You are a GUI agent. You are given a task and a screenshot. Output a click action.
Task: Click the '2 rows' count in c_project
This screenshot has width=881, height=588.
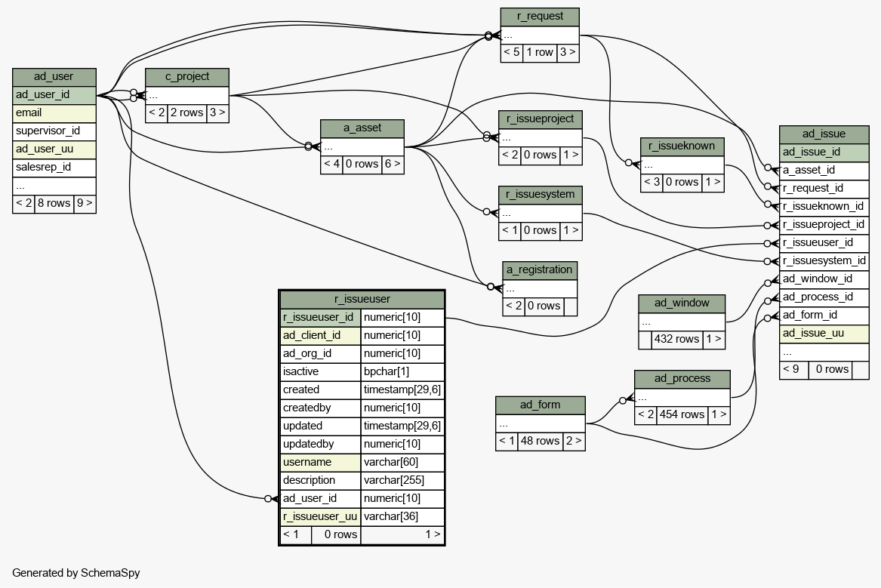[187, 113]
